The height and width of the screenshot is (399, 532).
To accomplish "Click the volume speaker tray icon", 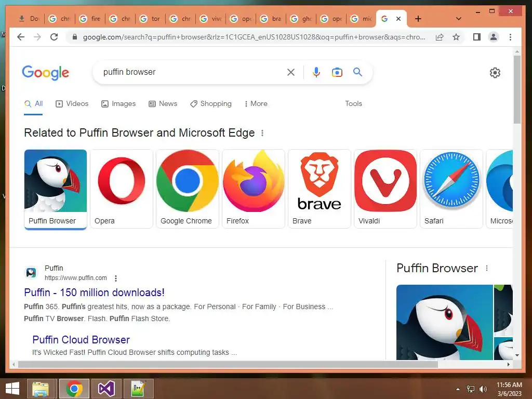I will pos(483,389).
